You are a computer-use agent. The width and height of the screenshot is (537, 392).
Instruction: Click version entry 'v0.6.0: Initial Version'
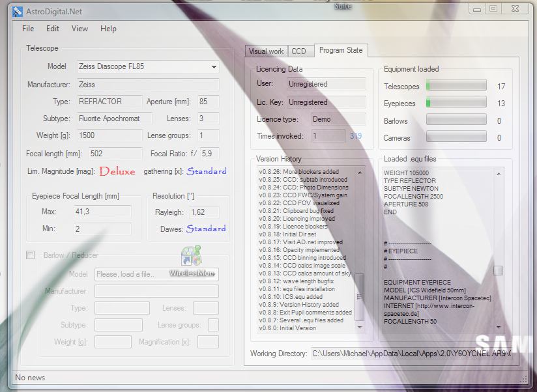click(x=287, y=328)
